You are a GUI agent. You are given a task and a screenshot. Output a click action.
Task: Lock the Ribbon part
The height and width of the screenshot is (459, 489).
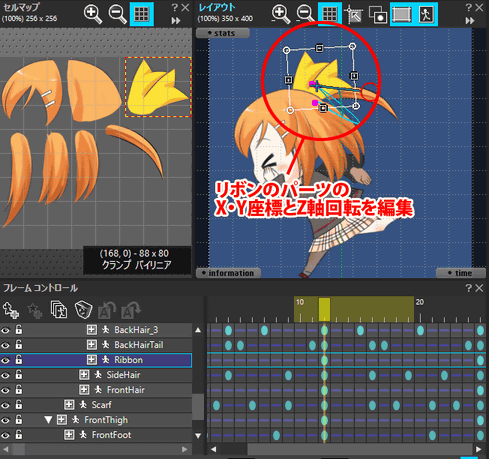point(19,360)
